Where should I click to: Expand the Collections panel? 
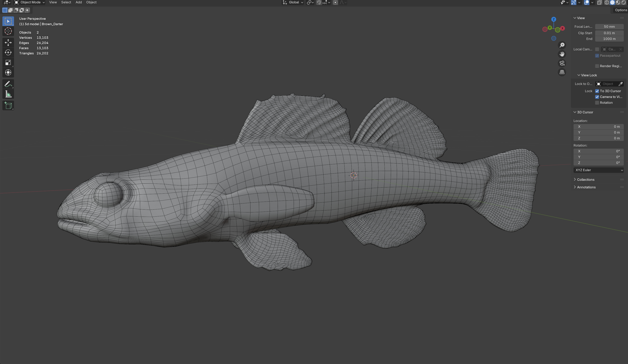585,180
